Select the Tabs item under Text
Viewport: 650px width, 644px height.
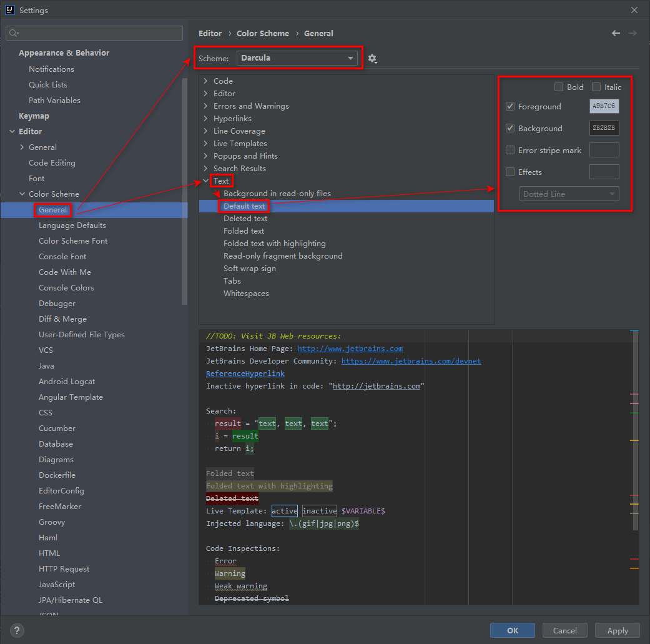coord(232,280)
